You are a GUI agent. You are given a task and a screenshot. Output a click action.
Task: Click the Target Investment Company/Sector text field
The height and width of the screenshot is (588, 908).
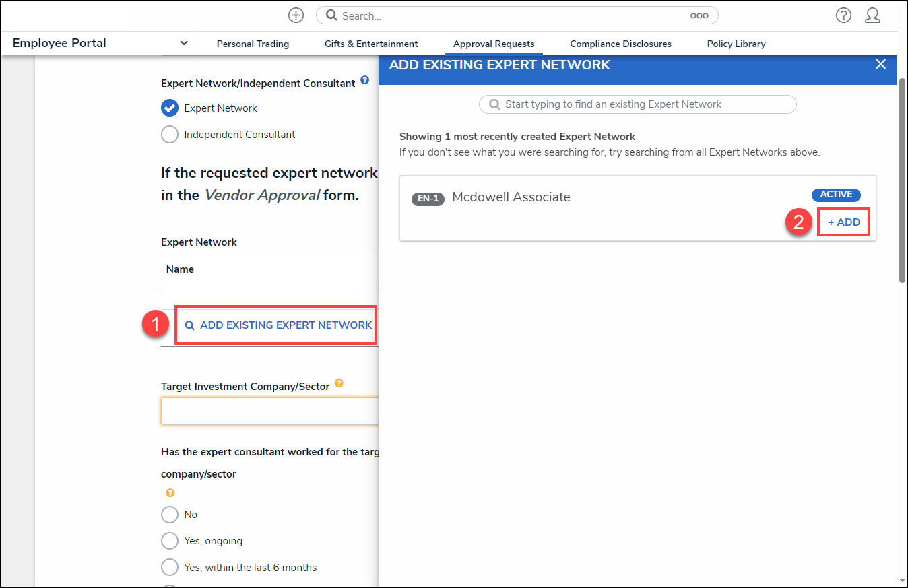pyautogui.click(x=269, y=411)
